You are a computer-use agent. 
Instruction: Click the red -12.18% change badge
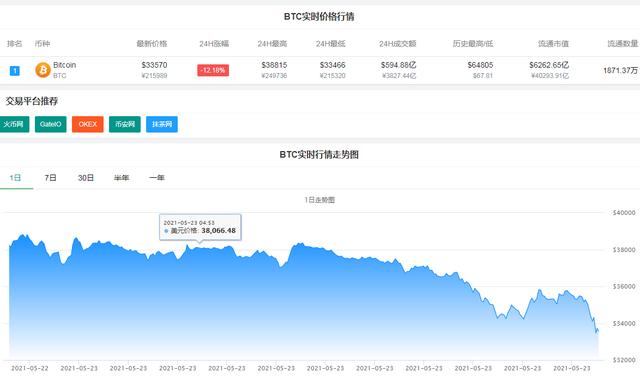(x=213, y=70)
